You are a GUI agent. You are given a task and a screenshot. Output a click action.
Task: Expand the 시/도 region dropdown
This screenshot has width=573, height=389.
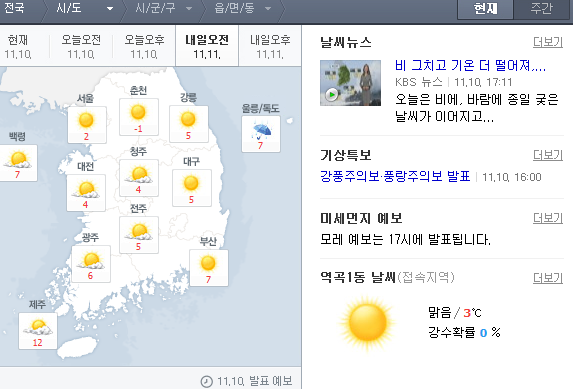85,8
